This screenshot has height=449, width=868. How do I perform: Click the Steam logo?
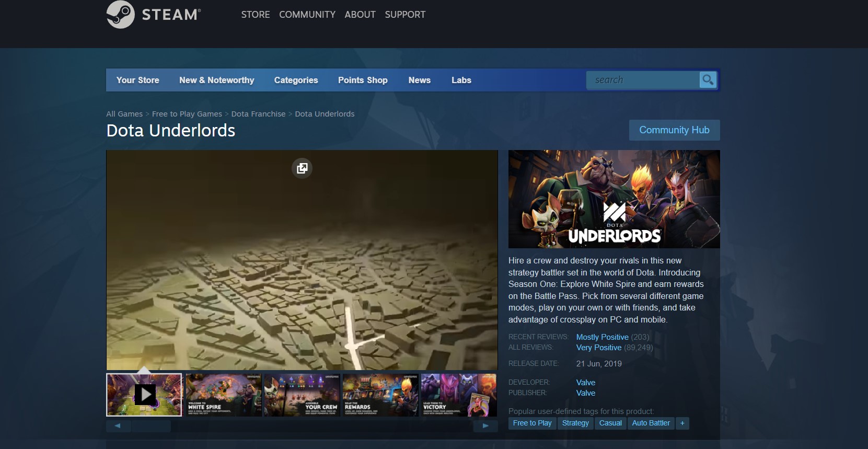click(154, 15)
